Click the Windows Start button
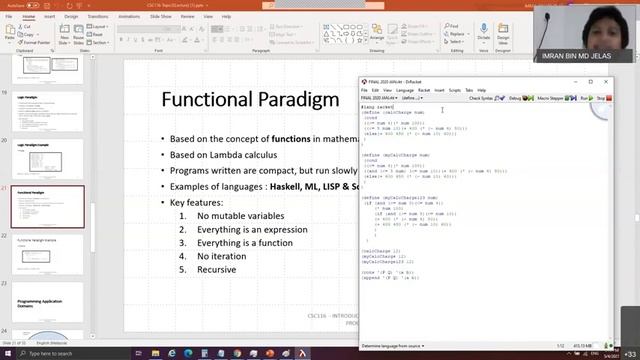Viewport: 640px width, 360px height. click(x=7, y=353)
